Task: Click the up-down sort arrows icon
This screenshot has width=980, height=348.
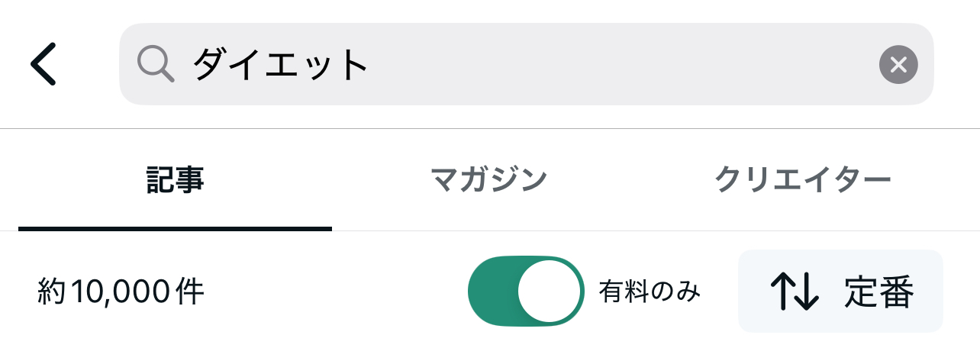Action: pyautogui.click(x=795, y=292)
